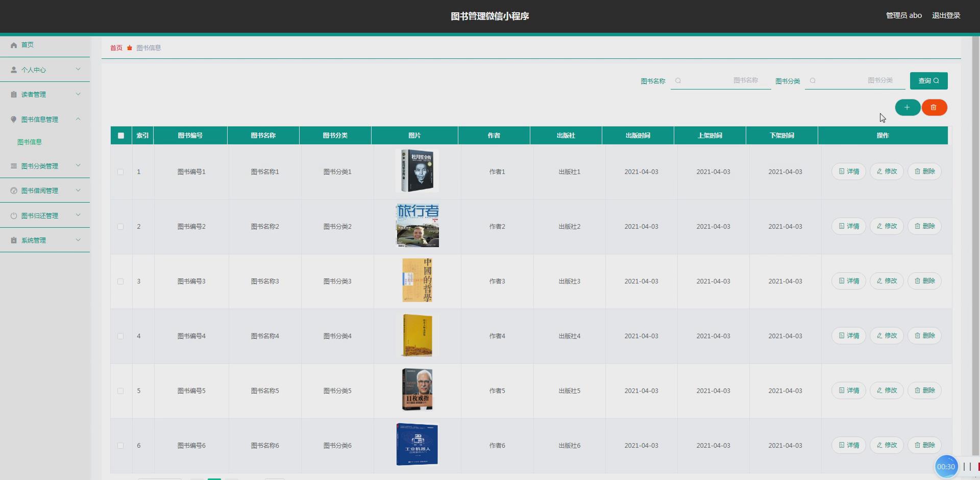Open 详情 for book 图书编号1
The width and height of the screenshot is (980, 480).
849,172
